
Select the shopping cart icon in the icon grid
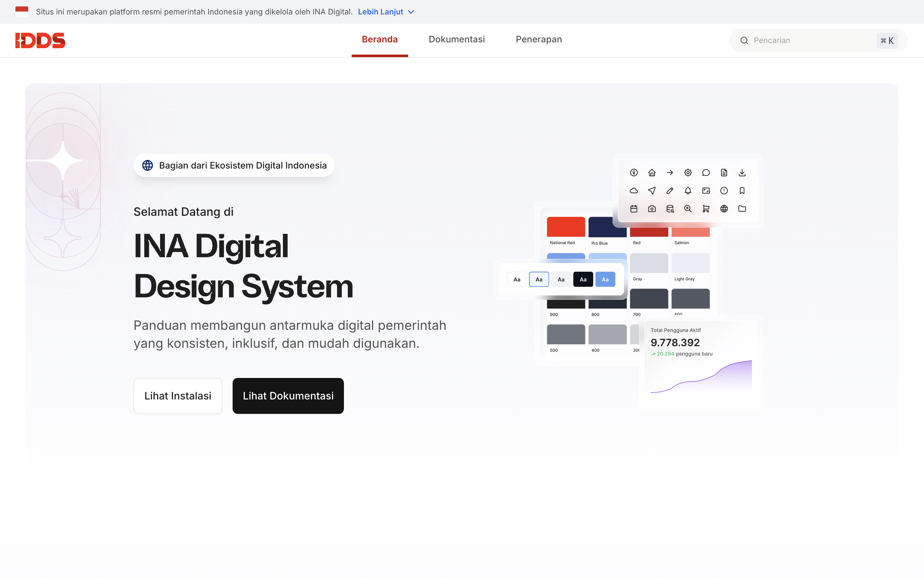tap(706, 209)
